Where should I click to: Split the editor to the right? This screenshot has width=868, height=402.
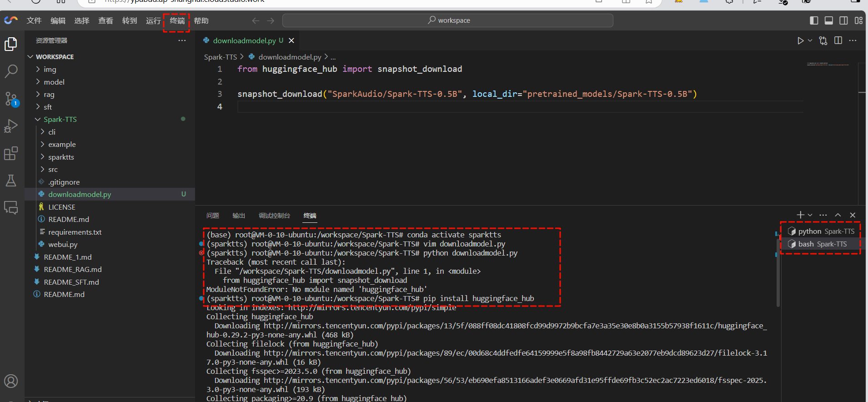[838, 40]
